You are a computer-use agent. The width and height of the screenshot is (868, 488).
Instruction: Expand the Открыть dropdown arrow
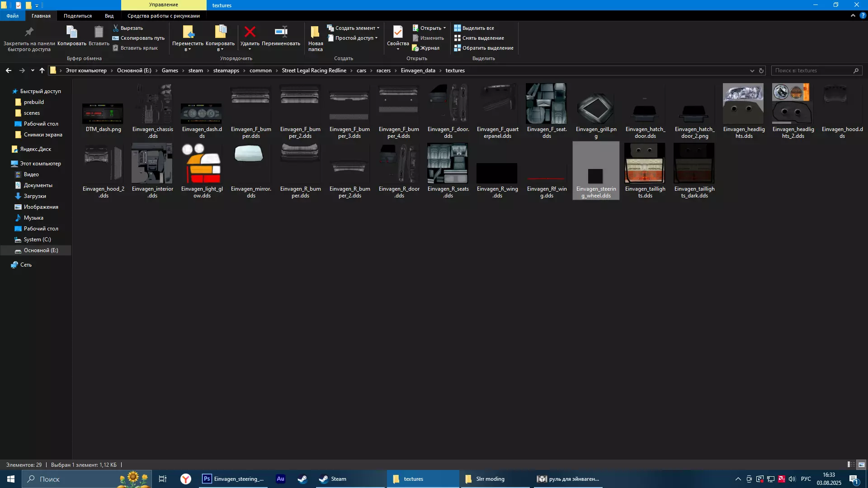pyautogui.click(x=444, y=28)
